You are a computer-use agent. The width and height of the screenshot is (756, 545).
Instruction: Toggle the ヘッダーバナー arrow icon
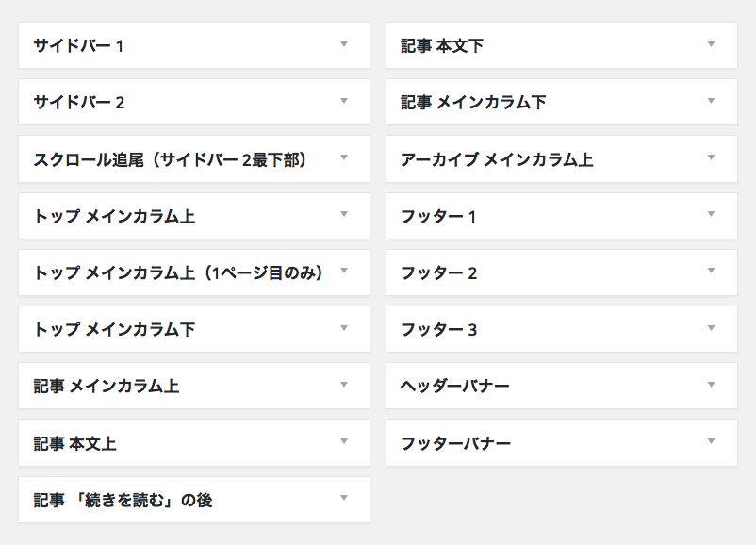[x=712, y=385]
